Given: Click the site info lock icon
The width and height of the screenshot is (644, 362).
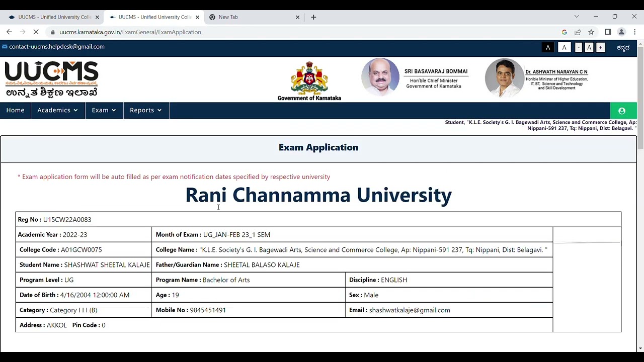Looking at the screenshot, I should point(52,32).
